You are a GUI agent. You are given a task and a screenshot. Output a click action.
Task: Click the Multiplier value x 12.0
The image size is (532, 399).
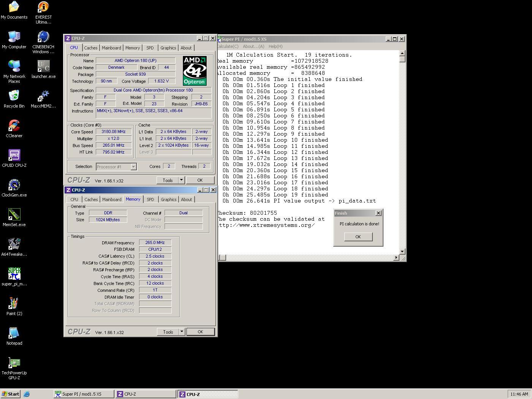[114, 138]
